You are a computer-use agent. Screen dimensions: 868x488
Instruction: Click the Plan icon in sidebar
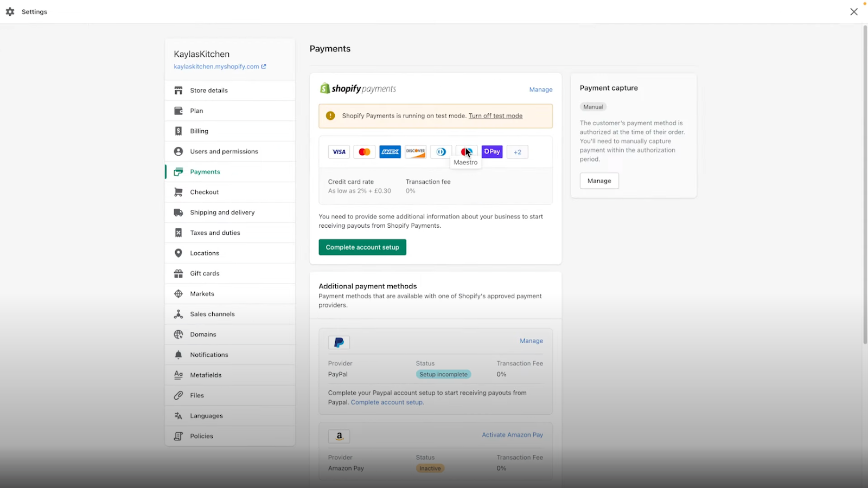178,111
